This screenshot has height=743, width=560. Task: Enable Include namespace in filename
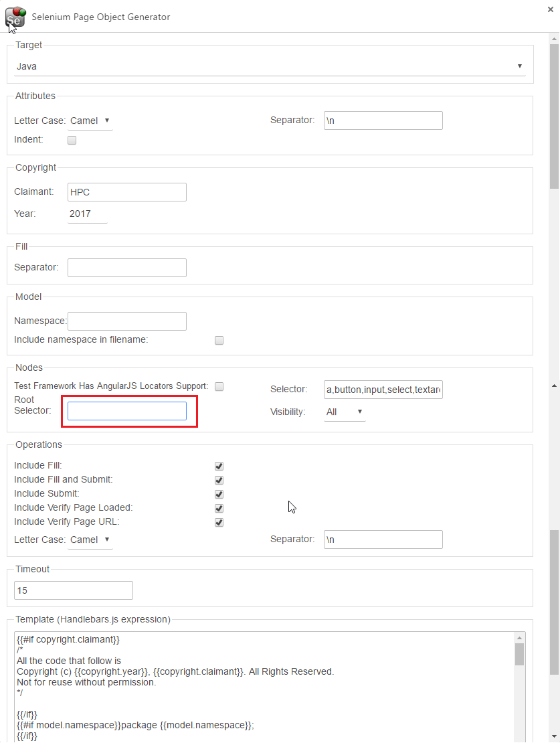[x=219, y=340]
